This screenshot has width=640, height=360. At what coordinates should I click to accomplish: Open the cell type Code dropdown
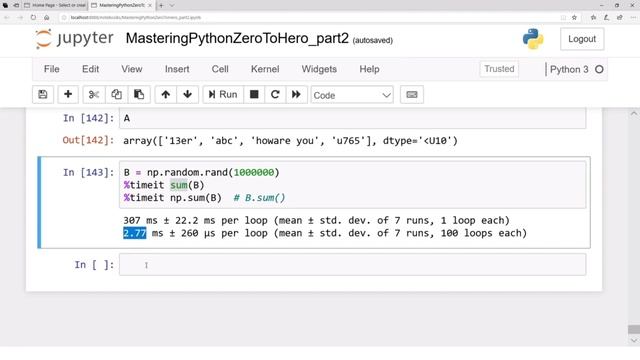[x=352, y=95]
